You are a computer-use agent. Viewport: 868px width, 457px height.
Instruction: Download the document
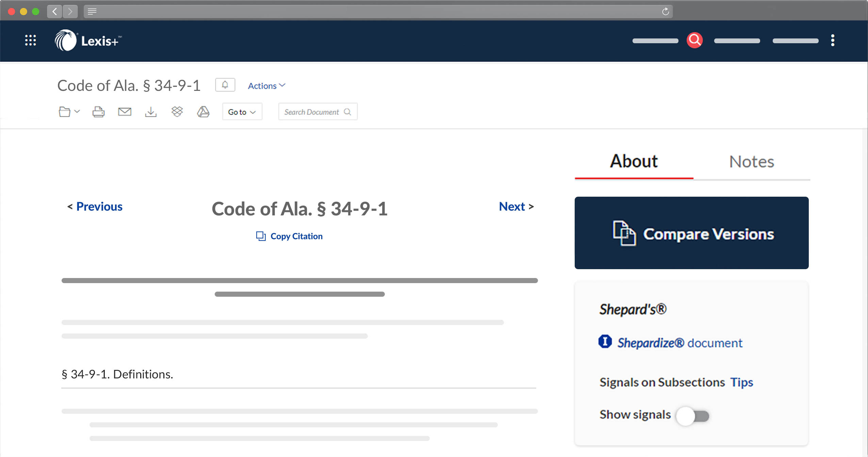(x=151, y=111)
